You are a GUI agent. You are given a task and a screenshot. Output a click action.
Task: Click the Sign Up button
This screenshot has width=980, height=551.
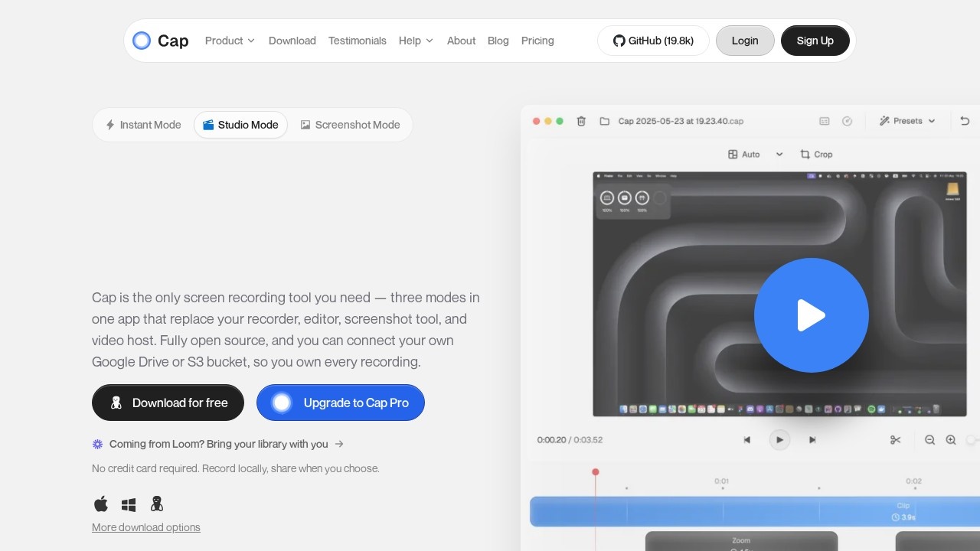tap(815, 41)
